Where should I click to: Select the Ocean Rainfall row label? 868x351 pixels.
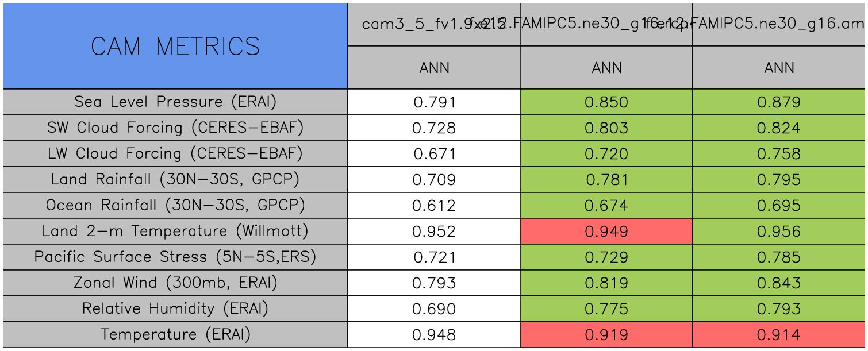coord(175,206)
